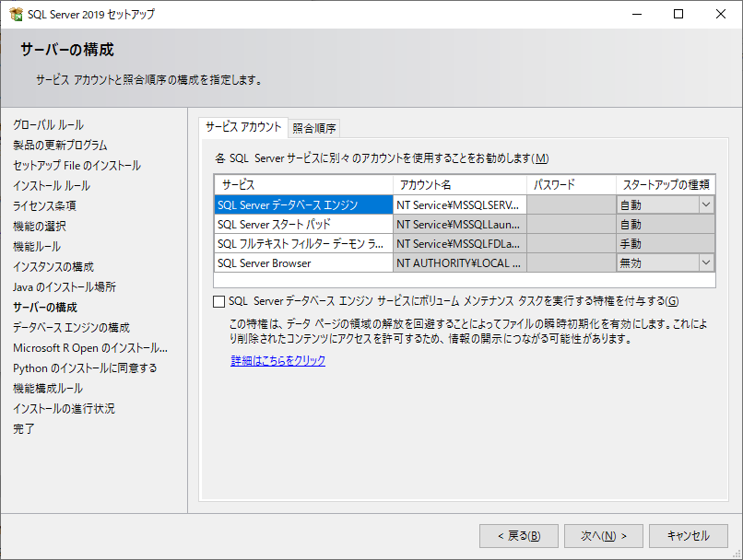
Task: Switch to the 照合順序 tab
Action: [314, 128]
